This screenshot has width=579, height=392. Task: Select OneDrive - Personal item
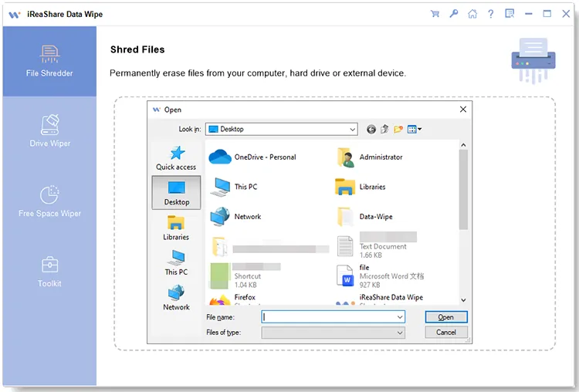click(x=253, y=157)
